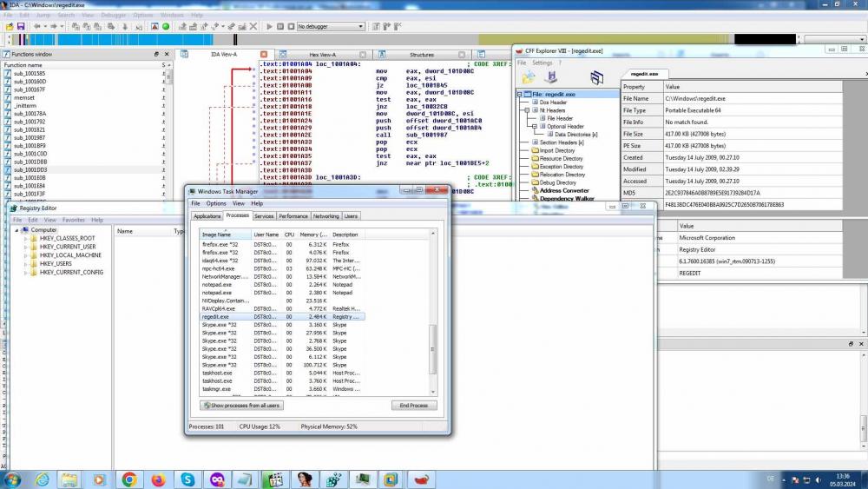Open the Favorites menu in Registry Editor

pyautogui.click(x=74, y=220)
